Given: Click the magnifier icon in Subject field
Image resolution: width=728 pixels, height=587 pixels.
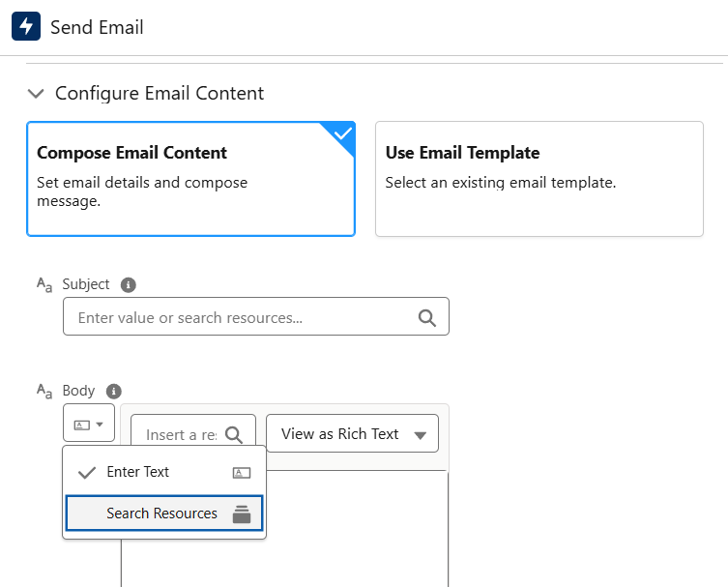Looking at the screenshot, I should click(x=426, y=317).
